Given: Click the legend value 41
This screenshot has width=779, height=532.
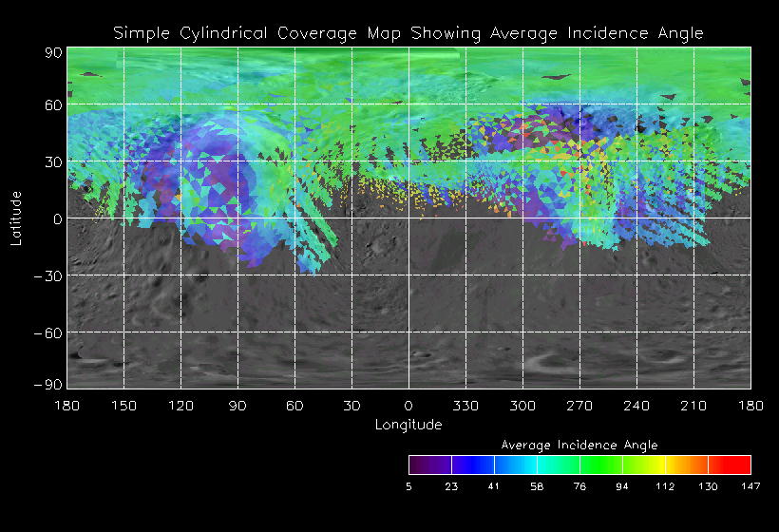Looking at the screenshot, I should (x=494, y=486).
